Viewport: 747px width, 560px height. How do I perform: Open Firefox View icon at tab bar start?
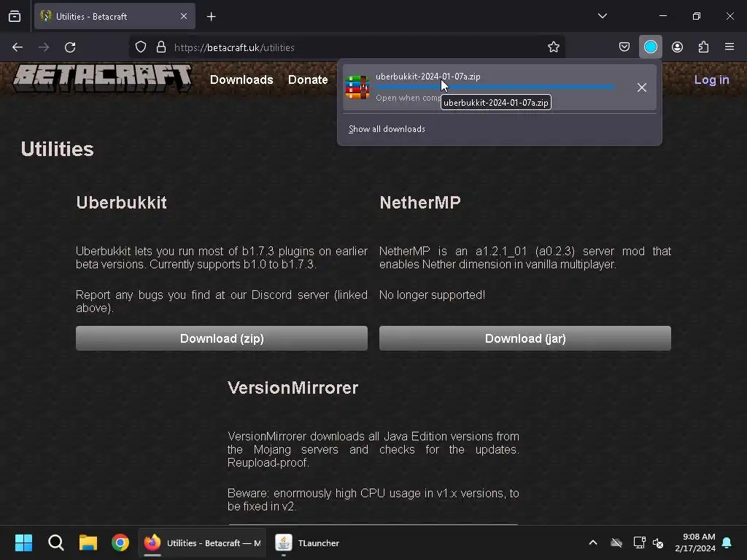[x=15, y=16]
